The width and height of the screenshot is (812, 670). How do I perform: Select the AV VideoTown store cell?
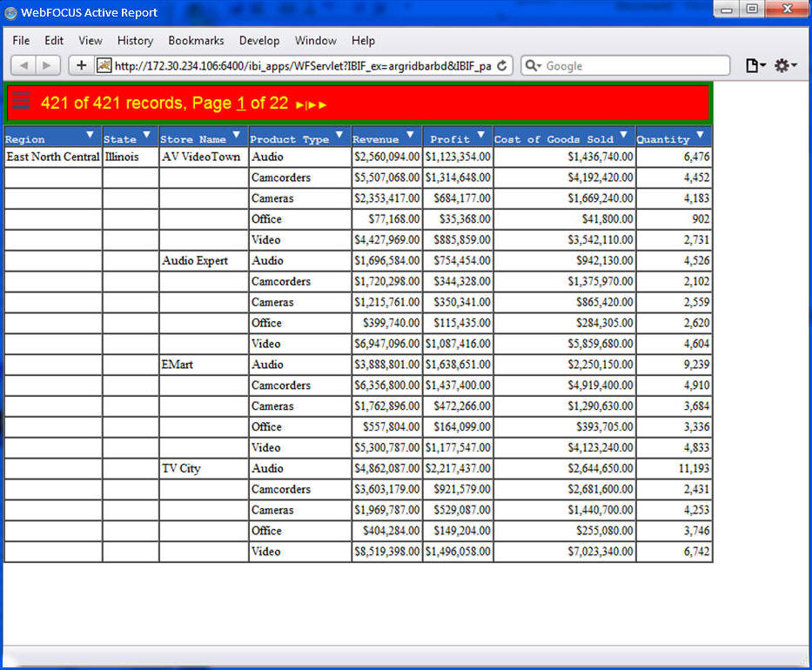click(x=204, y=157)
